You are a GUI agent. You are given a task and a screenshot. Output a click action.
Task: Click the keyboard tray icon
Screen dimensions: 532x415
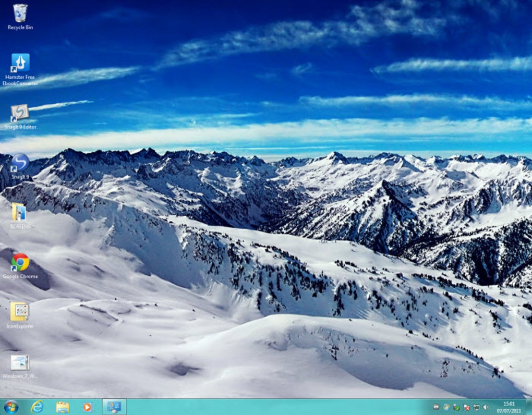[x=436, y=407]
